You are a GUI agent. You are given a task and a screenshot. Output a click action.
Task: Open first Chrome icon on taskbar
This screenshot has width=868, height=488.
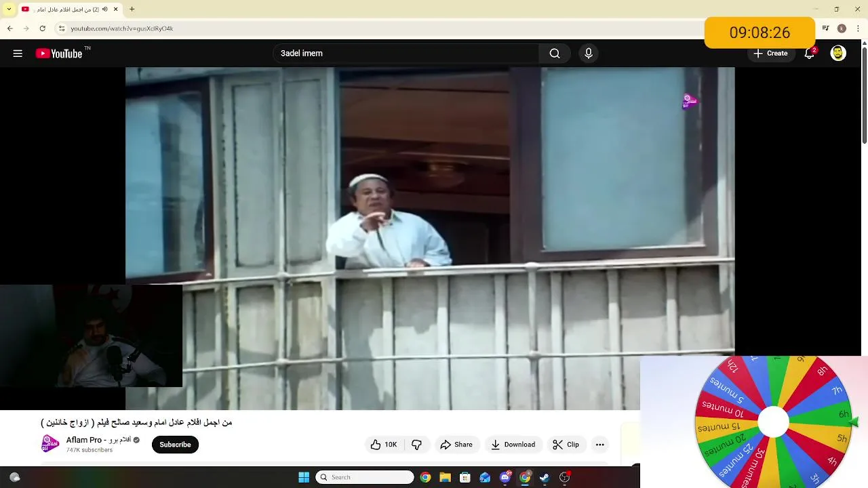(x=425, y=477)
